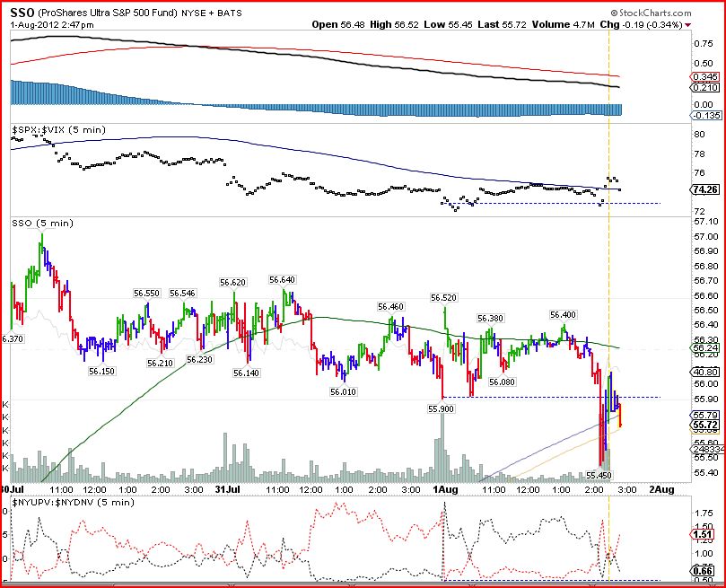Click the 0.210 indicator value tag

[705, 87]
